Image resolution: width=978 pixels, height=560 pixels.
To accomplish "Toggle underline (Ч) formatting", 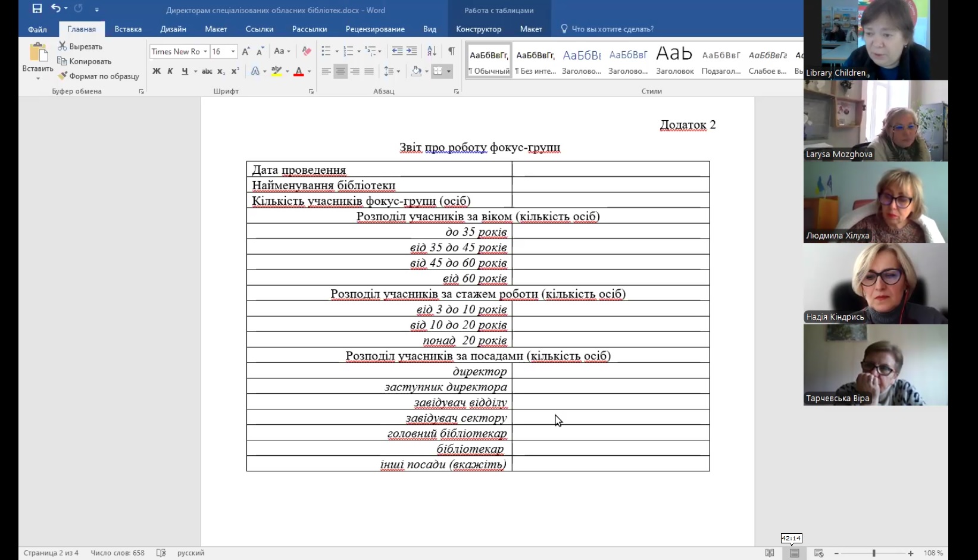I will tap(185, 71).
